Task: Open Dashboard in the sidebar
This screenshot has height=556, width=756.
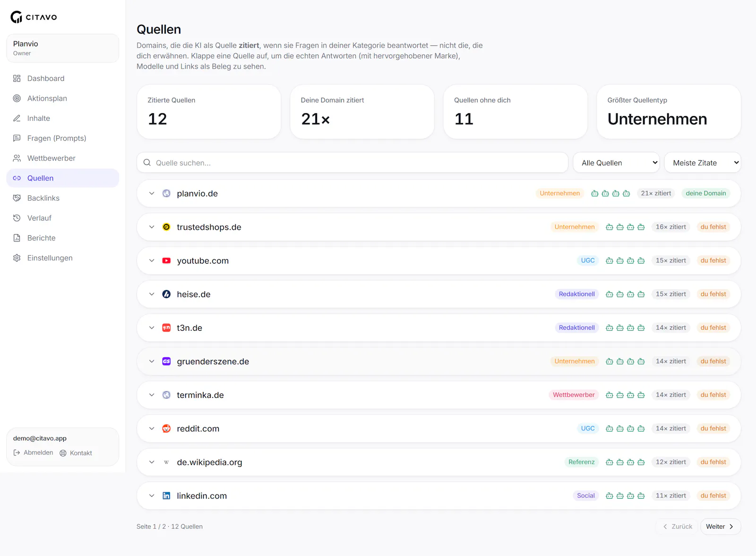Action: click(63, 78)
